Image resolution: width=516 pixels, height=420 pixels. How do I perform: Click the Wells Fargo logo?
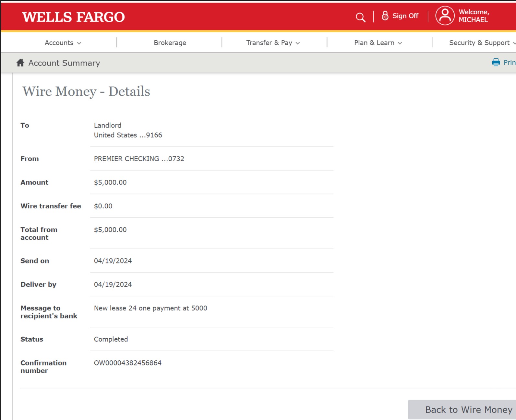pyautogui.click(x=74, y=17)
